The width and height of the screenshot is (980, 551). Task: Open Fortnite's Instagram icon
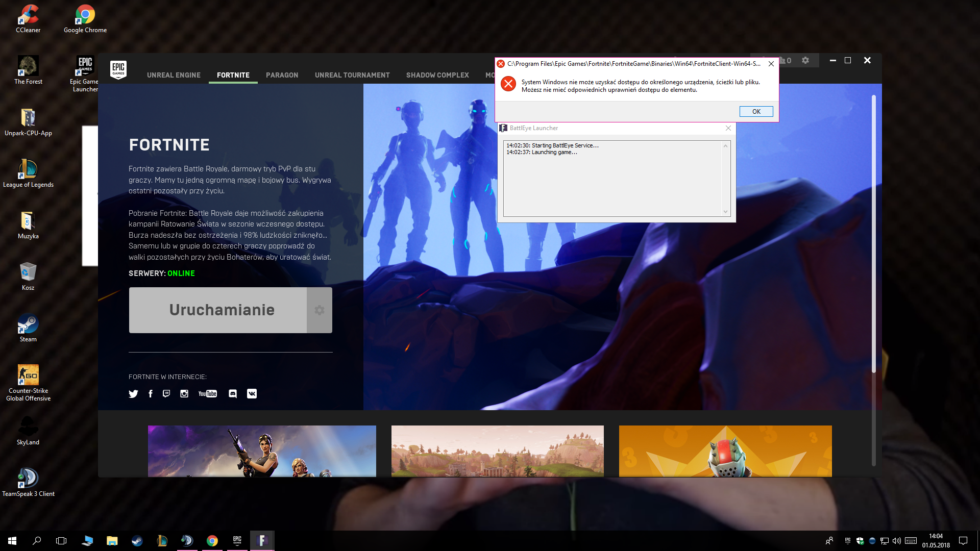[x=184, y=394]
